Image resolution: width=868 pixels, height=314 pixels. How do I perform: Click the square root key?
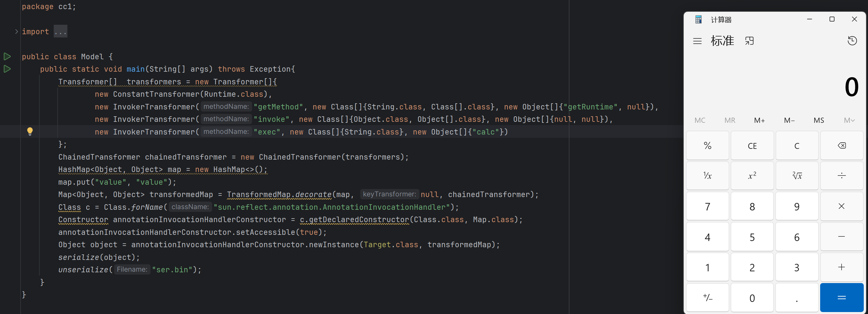point(797,176)
